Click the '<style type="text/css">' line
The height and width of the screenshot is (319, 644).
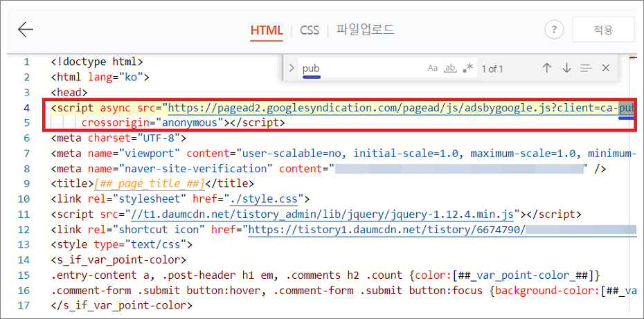click(122, 245)
